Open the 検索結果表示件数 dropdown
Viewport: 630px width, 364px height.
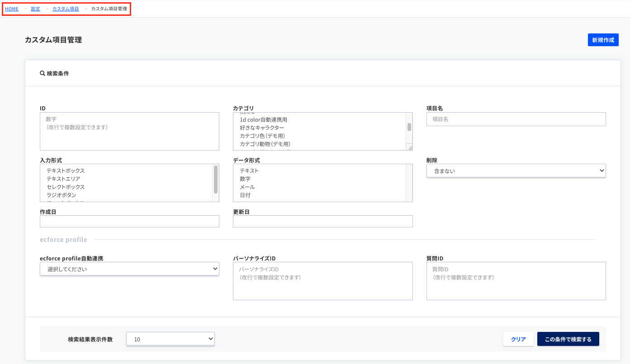[170, 339]
